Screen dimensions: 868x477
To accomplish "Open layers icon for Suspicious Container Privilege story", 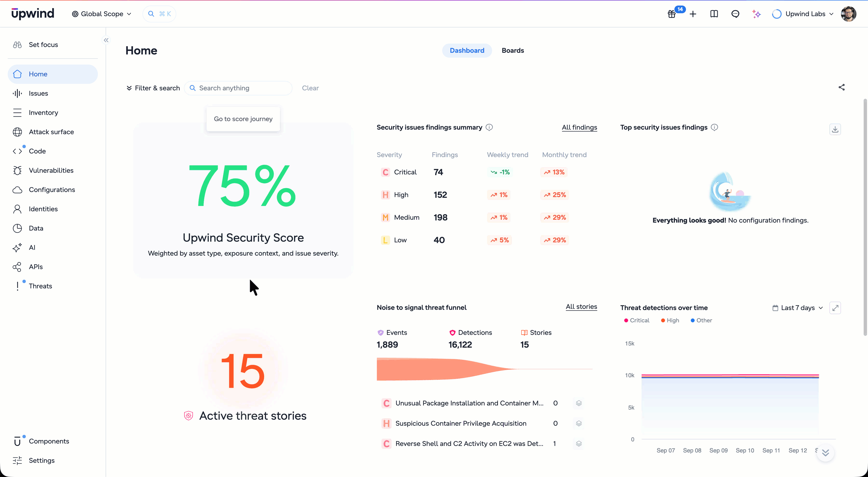I will tap(579, 423).
